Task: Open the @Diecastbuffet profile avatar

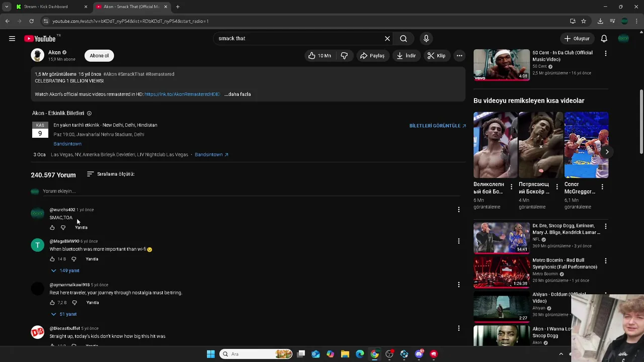Action: (38, 332)
